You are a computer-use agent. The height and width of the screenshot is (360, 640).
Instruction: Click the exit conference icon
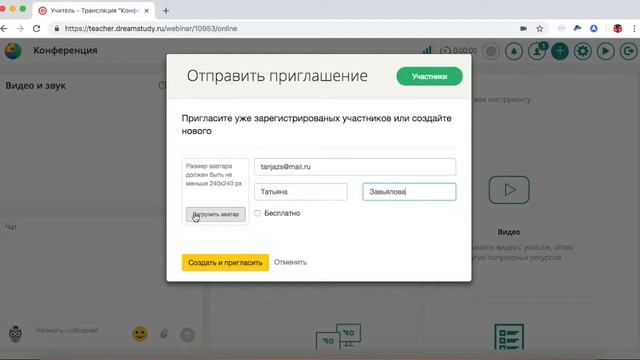click(629, 51)
